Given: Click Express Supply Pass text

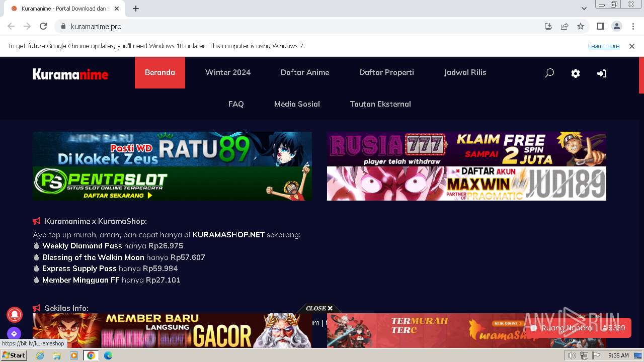Looking at the screenshot, I should [x=79, y=268].
